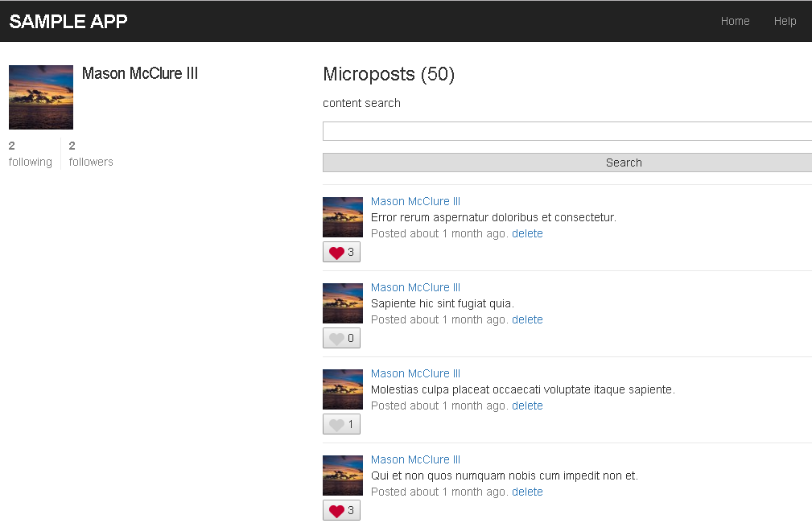Delete the 'Molestias culpa placeat' post
This screenshot has width=812, height=527.
tap(527, 406)
